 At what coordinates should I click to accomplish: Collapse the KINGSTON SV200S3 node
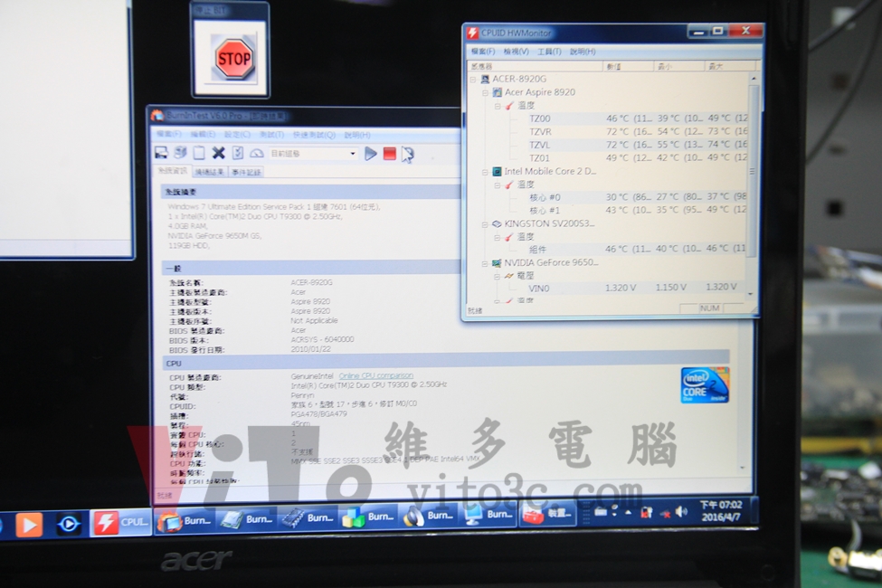(x=485, y=224)
